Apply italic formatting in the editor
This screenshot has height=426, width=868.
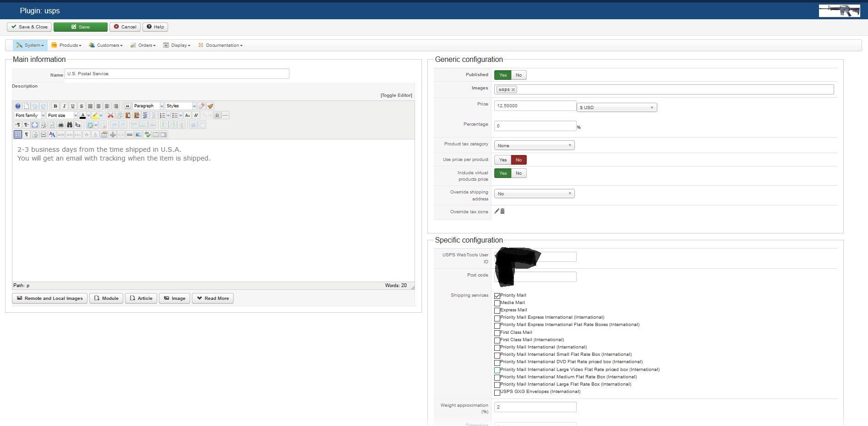[x=64, y=106]
